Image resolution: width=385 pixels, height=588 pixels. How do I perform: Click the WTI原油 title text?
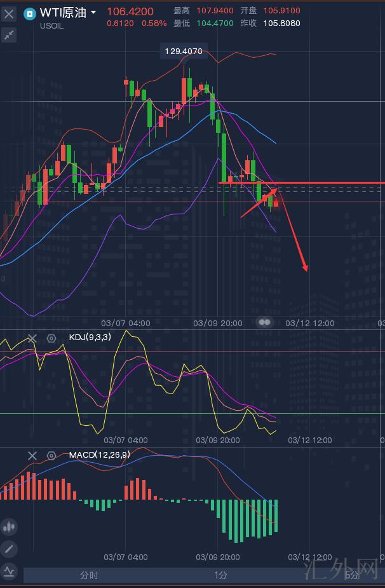[x=64, y=12]
